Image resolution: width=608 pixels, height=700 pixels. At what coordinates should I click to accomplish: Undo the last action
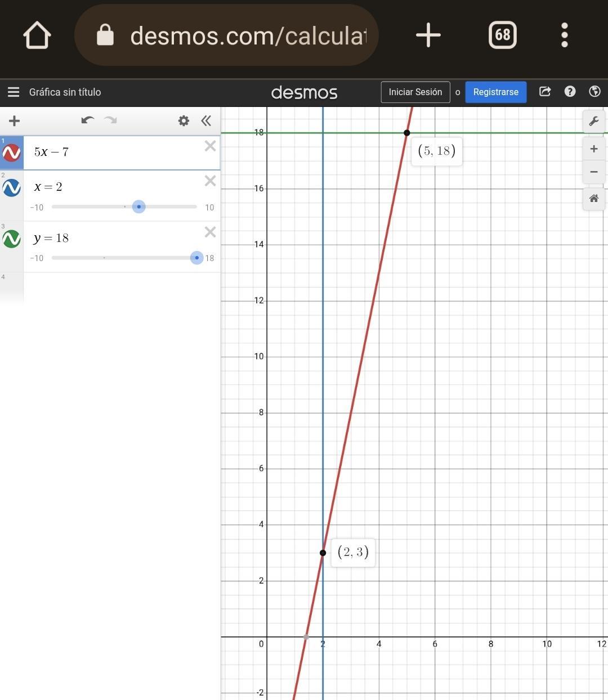tap(87, 120)
